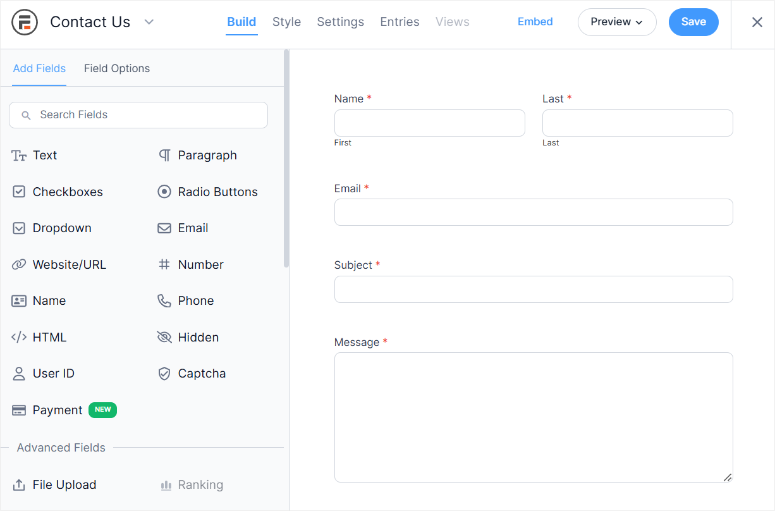Focus the Subject input field
The height and width of the screenshot is (511, 775).
[533, 289]
